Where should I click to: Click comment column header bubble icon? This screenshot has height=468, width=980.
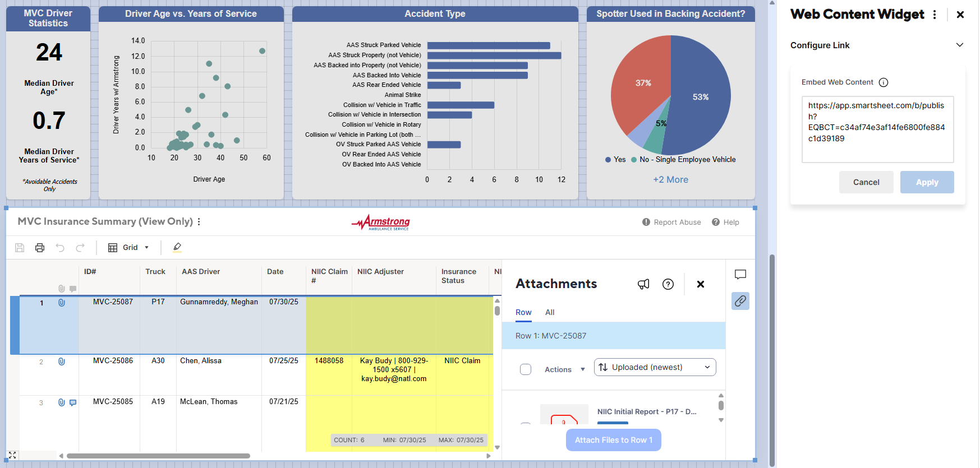click(73, 289)
